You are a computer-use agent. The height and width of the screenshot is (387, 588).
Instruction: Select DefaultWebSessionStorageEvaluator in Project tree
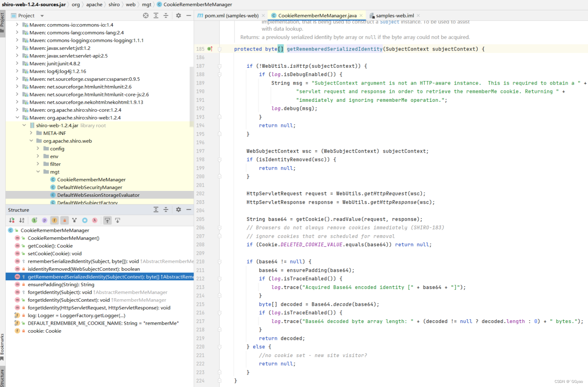click(x=99, y=195)
